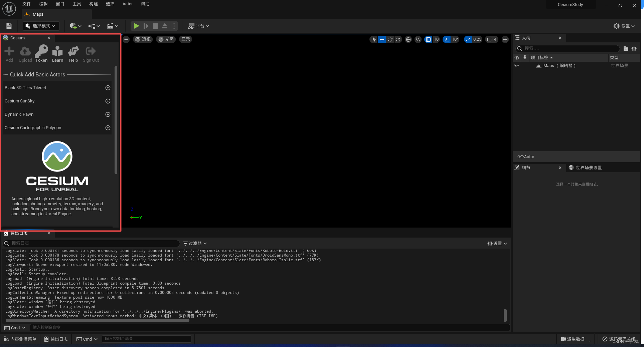
Task: Click the Cesium Add icon
Action: pos(9,54)
